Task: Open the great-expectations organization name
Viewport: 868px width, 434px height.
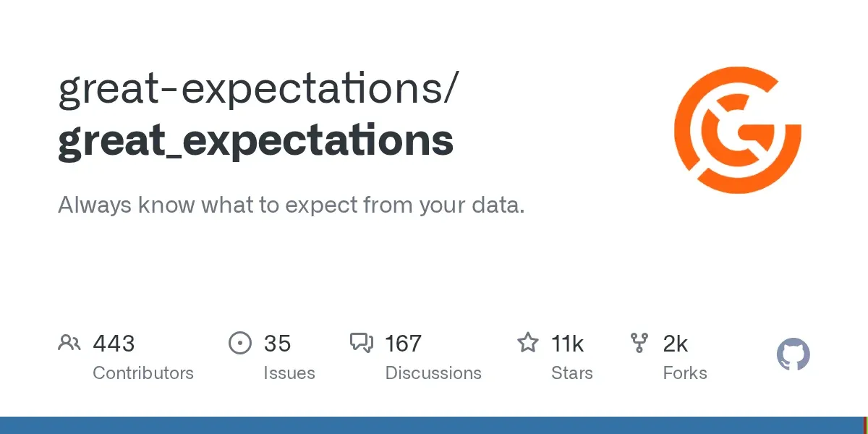Action: click(257, 89)
